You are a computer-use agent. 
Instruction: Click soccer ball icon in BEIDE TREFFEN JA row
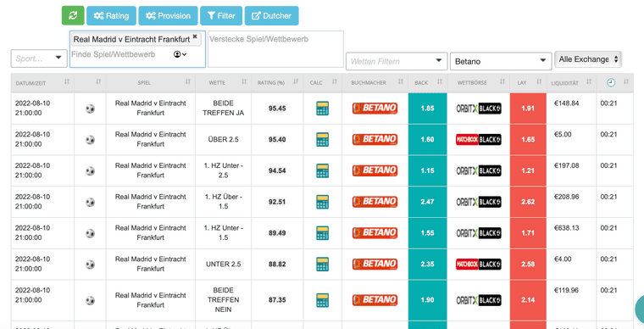click(x=90, y=109)
